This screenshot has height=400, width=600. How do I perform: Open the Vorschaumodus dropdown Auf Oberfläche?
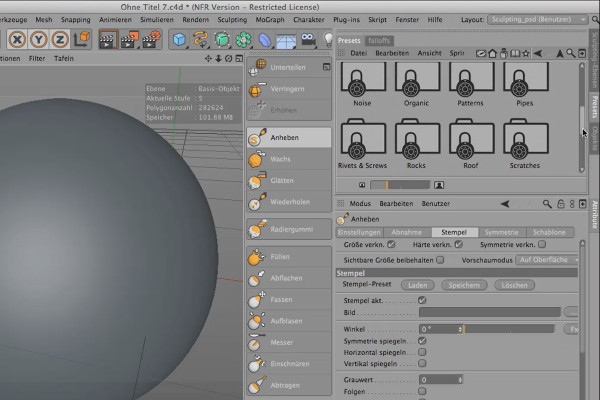[547, 260]
